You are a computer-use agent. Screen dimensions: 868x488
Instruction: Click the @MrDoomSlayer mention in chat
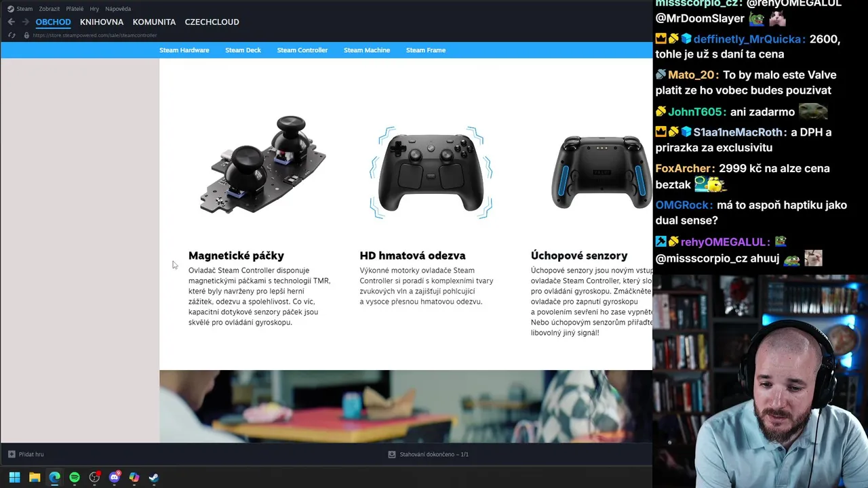(700, 18)
